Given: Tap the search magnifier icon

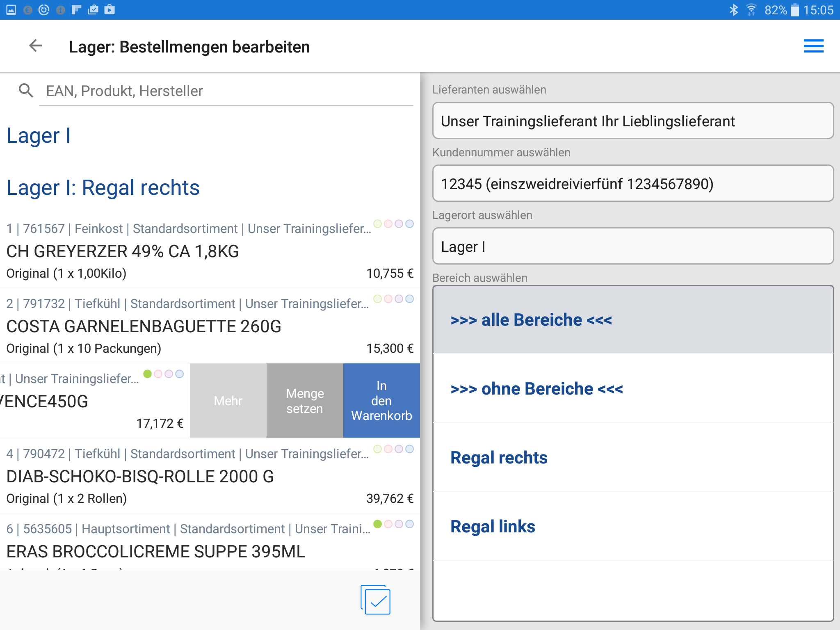Looking at the screenshot, I should pyautogui.click(x=26, y=90).
